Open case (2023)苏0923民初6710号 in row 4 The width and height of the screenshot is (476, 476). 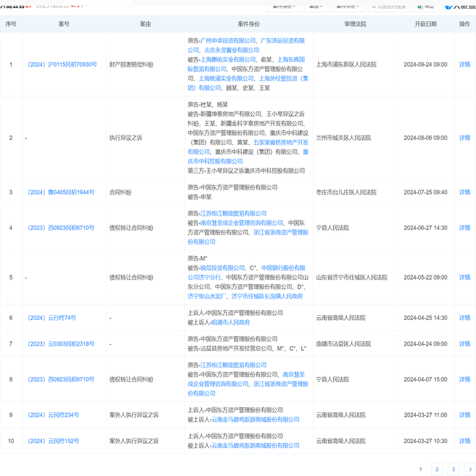coord(61,228)
